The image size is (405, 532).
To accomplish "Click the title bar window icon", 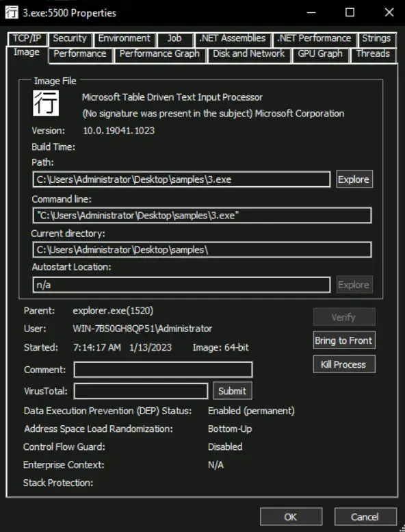I will (12, 13).
